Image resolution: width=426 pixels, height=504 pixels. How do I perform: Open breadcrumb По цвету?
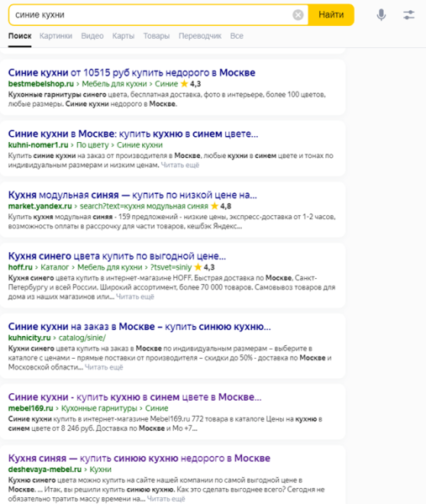click(92, 145)
